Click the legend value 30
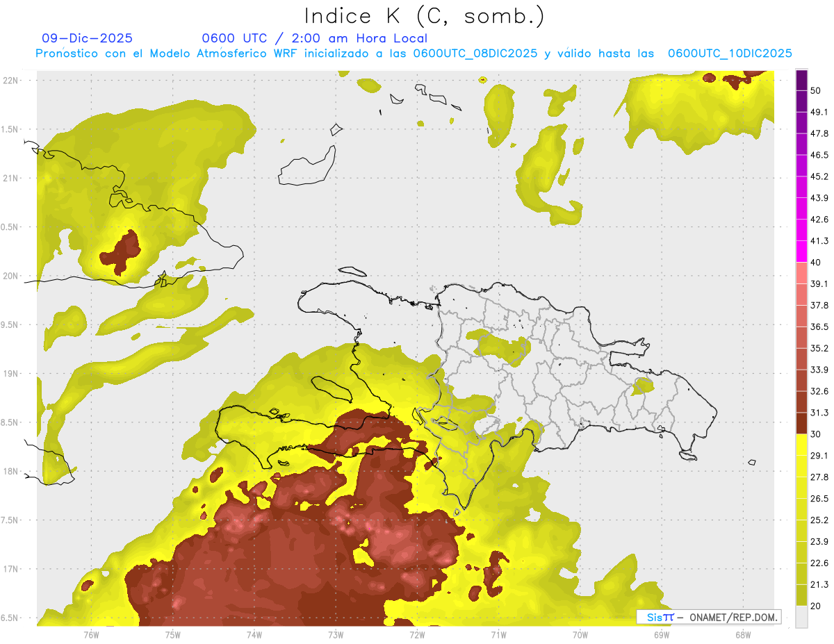Image resolution: width=834 pixels, height=644 pixels. pyautogui.click(x=816, y=434)
